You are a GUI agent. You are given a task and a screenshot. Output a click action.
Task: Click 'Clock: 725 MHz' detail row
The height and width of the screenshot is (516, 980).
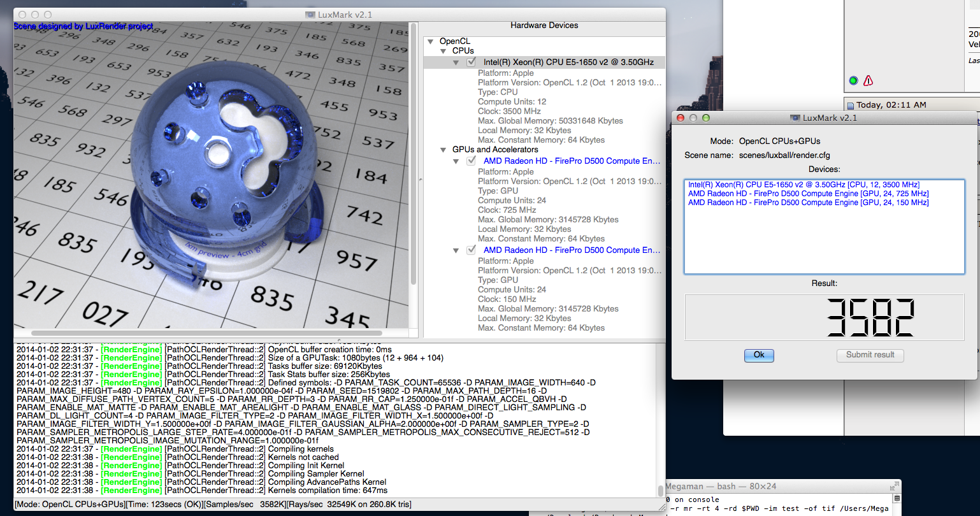pos(507,210)
